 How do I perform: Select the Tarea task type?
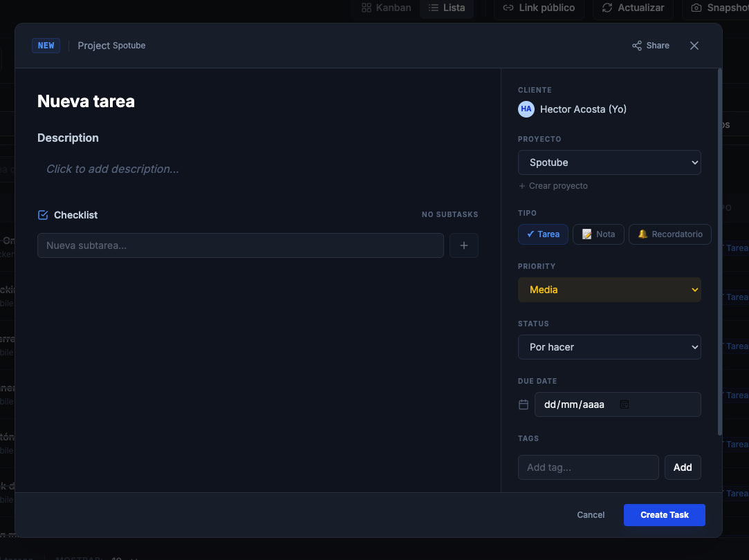543,234
